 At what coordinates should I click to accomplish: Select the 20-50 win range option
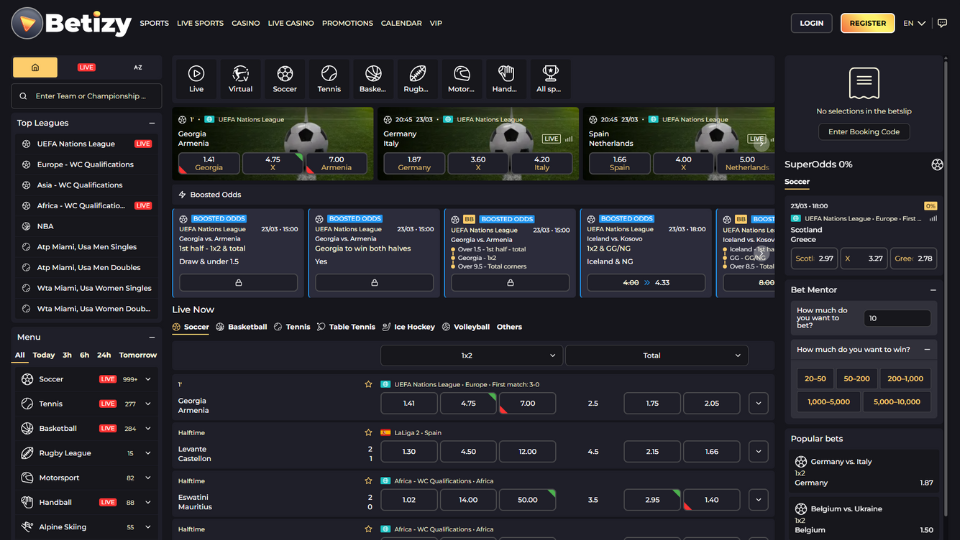815,378
